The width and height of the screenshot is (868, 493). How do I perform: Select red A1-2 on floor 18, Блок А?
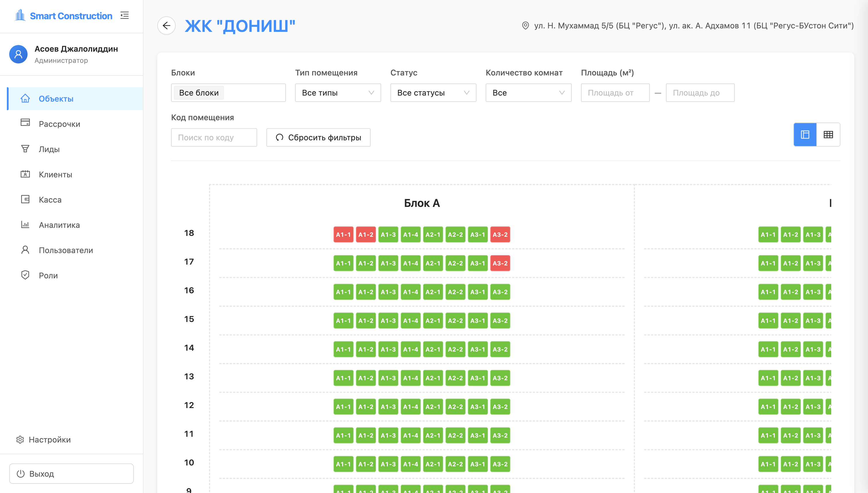pos(366,234)
